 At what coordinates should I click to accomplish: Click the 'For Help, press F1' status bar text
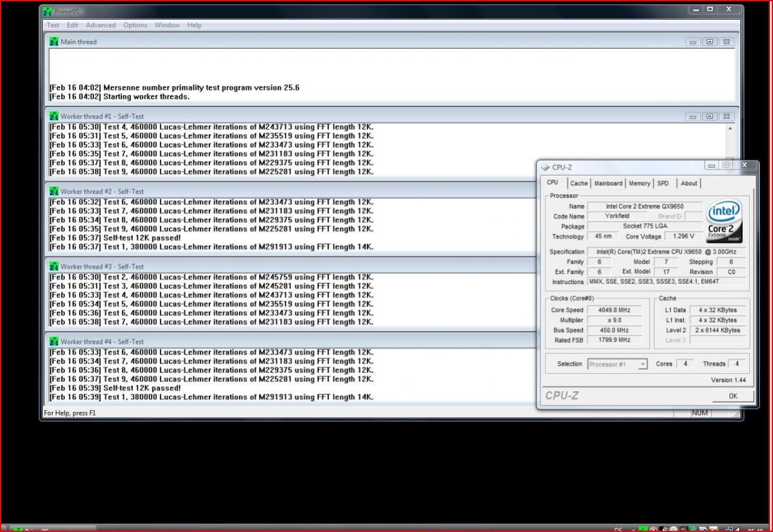click(x=70, y=413)
